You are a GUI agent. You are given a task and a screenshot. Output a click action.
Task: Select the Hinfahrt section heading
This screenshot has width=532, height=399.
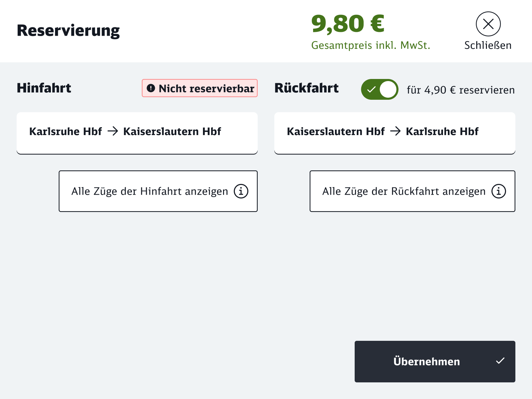click(x=44, y=88)
